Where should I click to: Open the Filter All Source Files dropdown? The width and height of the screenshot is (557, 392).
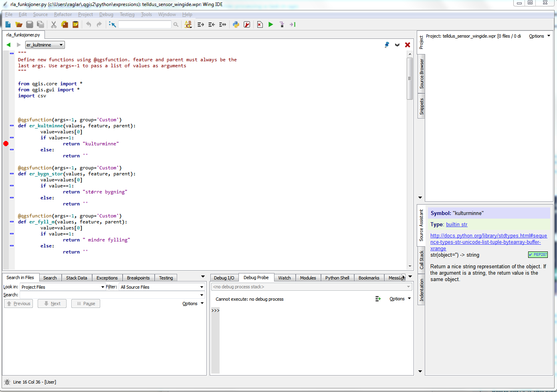tap(162, 287)
